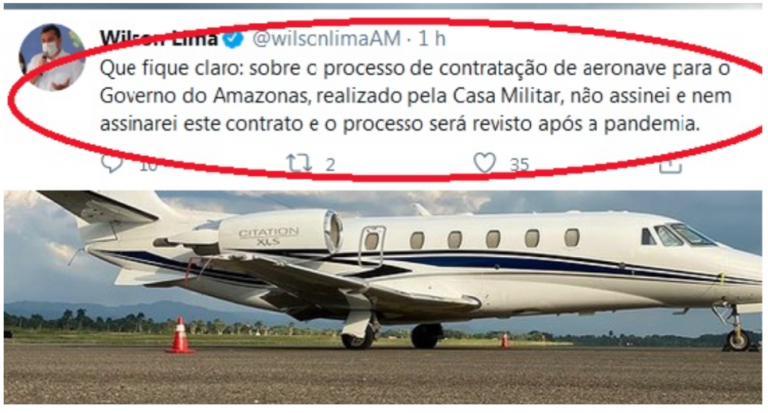Click the airplane's cabin door outline

click(372, 247)
